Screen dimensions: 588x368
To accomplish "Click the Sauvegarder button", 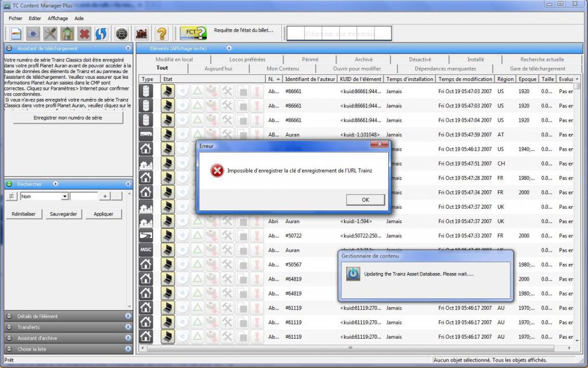I will [x=63, y=214].
